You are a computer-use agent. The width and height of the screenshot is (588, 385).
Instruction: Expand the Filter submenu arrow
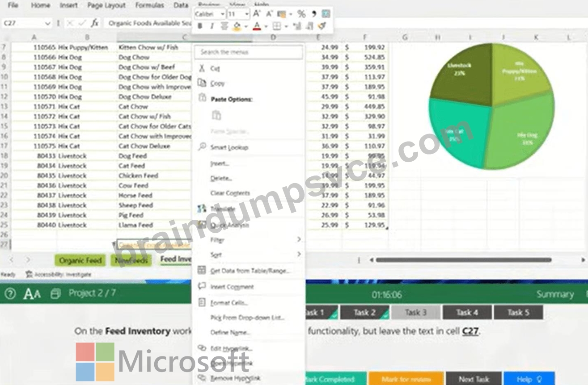pos(299,240)
